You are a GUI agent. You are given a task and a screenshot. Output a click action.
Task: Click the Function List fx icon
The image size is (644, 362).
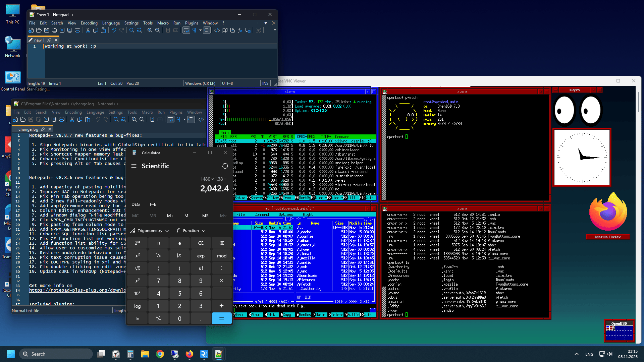coord(240,31)
